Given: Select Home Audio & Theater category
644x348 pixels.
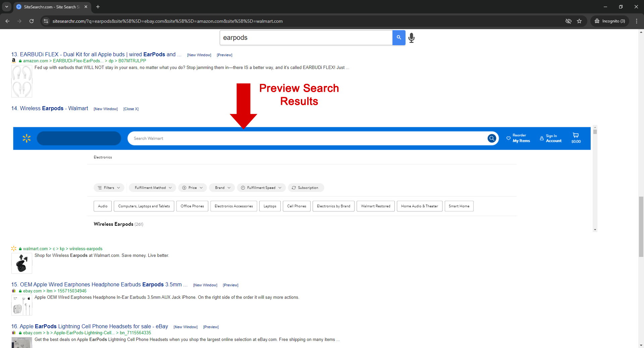Looking at the screenshot, I should tap(420, 206).
